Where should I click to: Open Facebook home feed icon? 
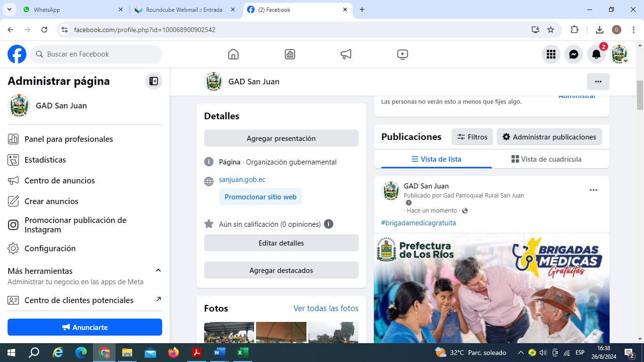pos(233,54)
